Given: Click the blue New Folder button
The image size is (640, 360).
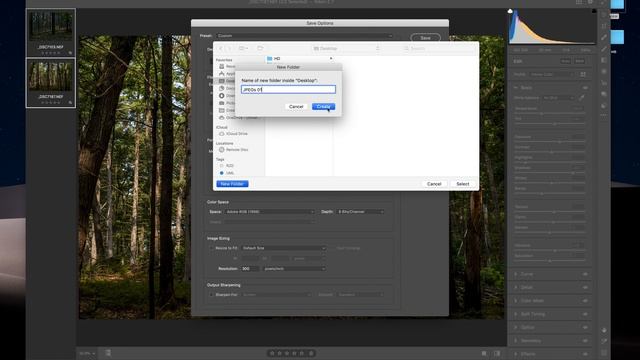Looking at the screenshot, I should coord(232,184).
